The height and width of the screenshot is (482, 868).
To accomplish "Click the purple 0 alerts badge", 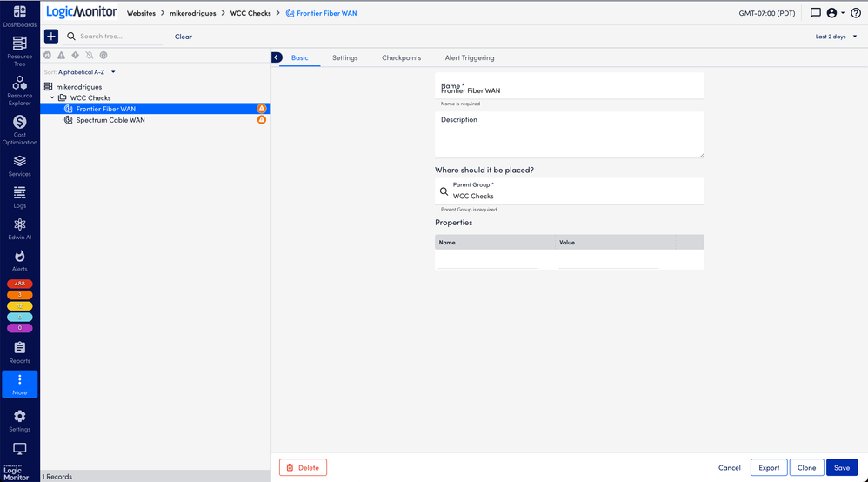I will tap(19, 328).
